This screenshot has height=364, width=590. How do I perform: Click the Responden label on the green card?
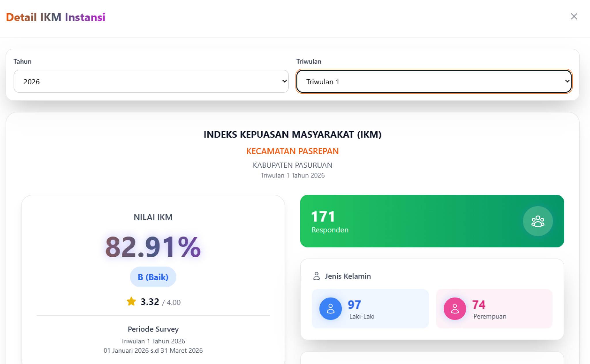(330, 230)
